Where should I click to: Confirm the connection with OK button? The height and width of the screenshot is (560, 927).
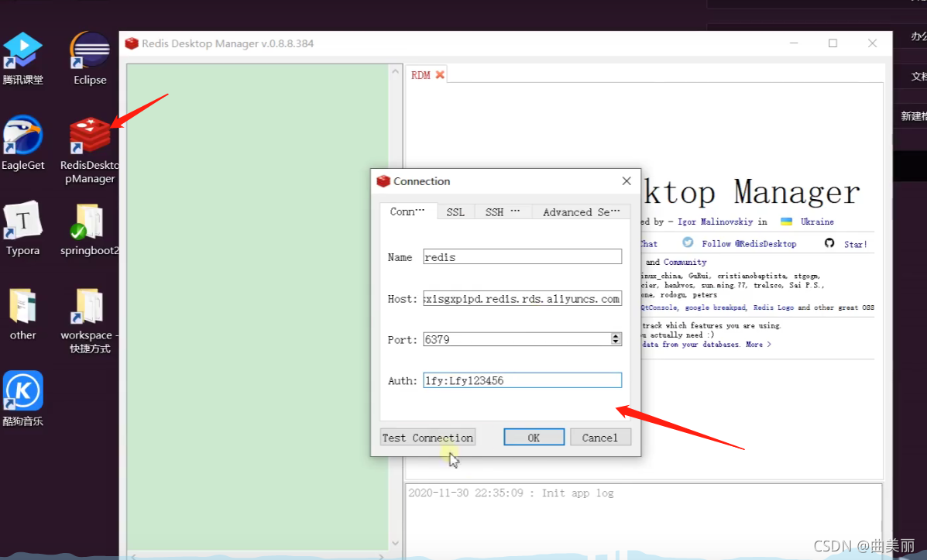[x=534, y=438]
